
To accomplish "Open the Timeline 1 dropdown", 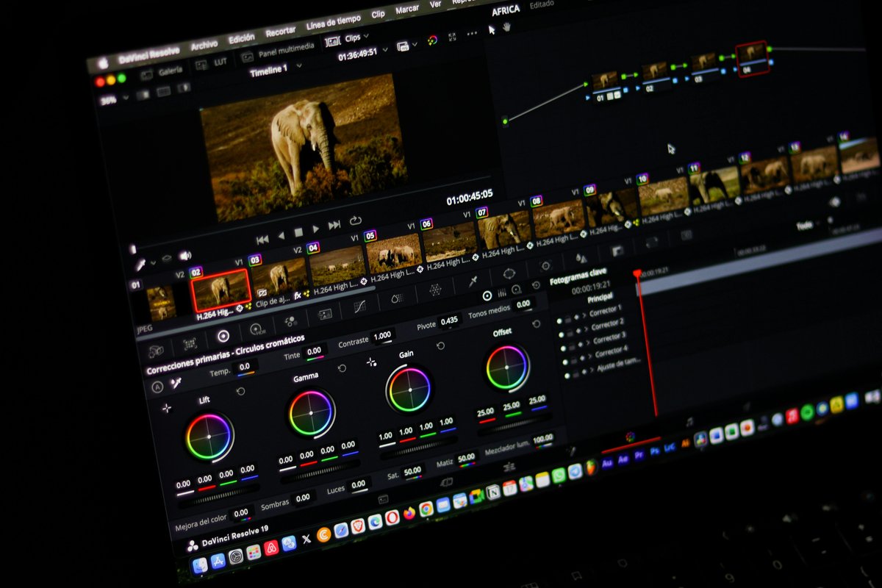I will (x=299, y=67).
